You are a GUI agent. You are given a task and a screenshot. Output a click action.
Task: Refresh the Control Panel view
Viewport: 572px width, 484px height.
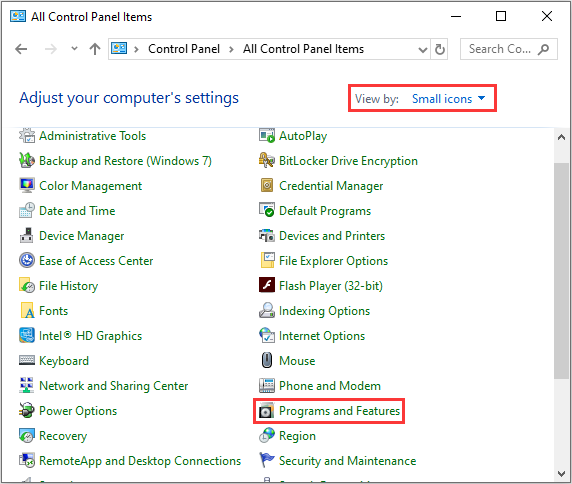coord(440,49)
